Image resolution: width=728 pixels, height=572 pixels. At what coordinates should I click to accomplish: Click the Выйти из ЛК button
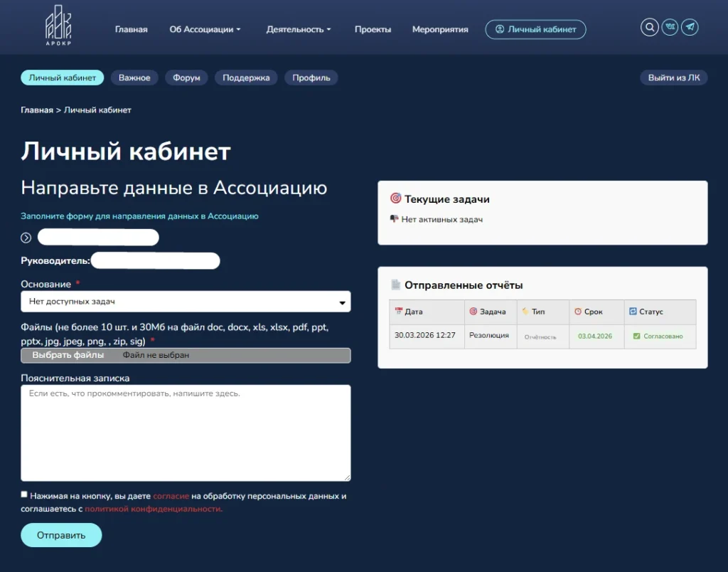click(x=674, y=78)
